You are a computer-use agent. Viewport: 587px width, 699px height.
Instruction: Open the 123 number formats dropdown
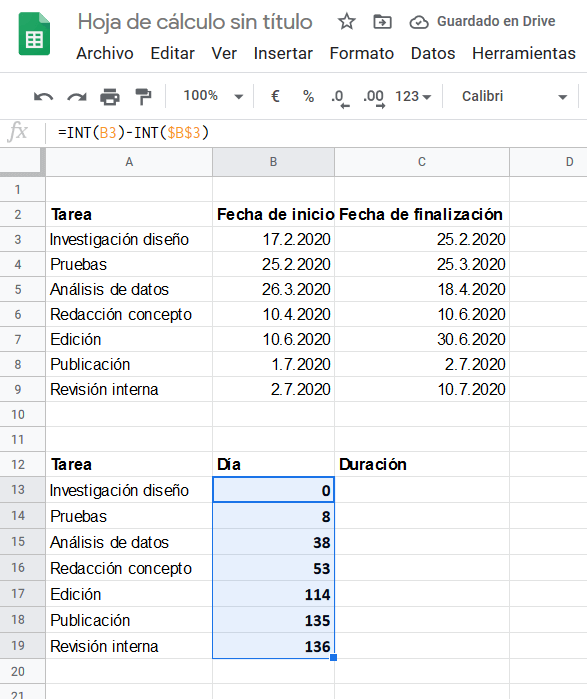(x=413, y=96)
